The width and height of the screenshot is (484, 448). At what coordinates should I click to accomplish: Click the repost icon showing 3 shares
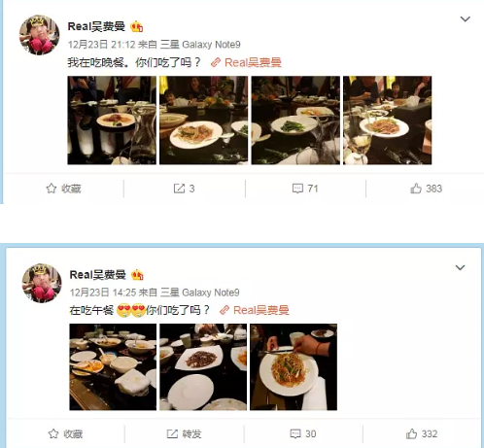coord(179,189)
